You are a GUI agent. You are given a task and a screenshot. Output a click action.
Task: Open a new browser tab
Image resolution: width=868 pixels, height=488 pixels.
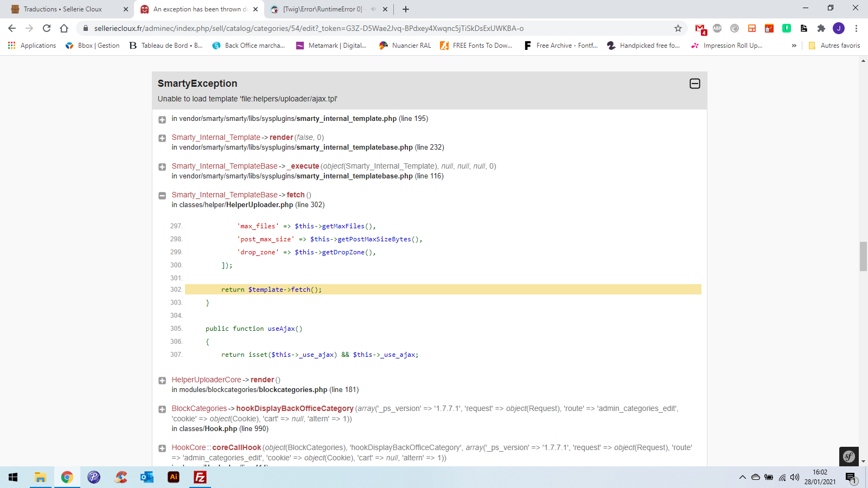click(x=406, y=9)
